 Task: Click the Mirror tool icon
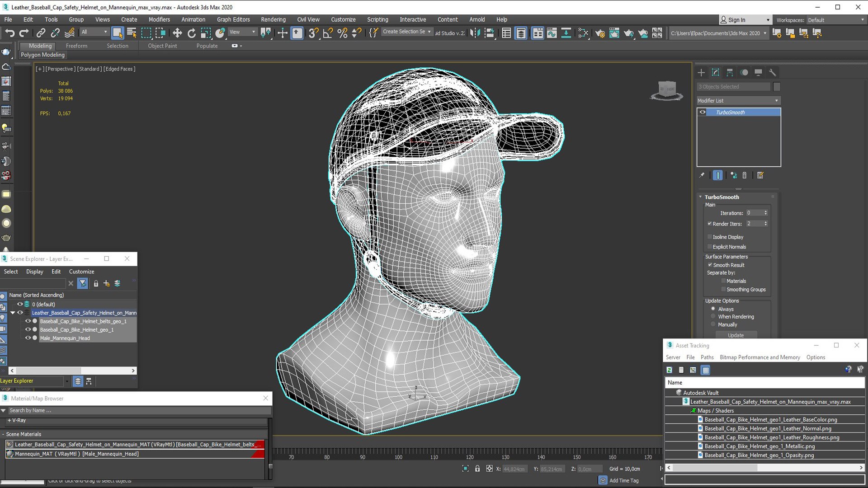[475, 33]
